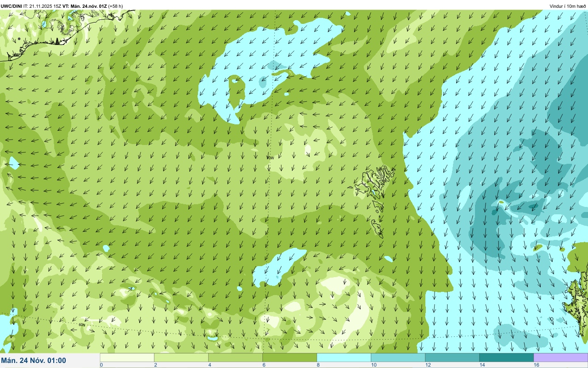The height and width of the screenshot is (368, 588).
Task: Click the 4–6 light green legend swatch
Action: point(236,357)
